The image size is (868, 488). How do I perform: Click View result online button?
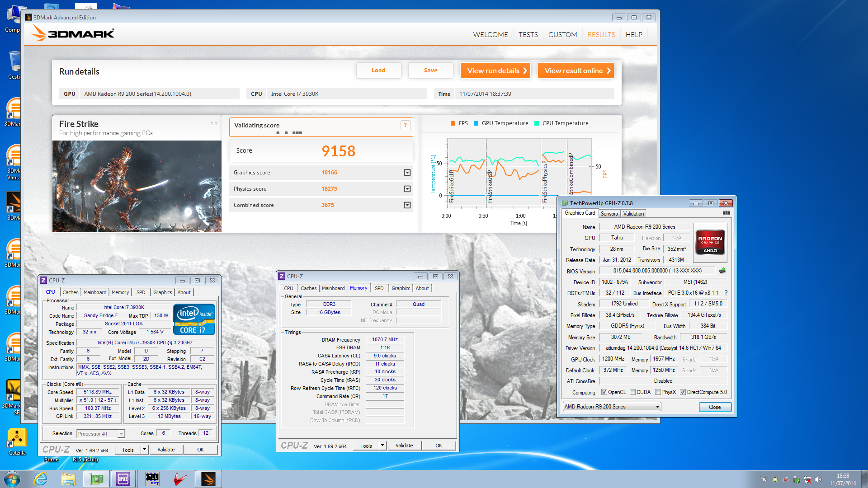point(576,70)
